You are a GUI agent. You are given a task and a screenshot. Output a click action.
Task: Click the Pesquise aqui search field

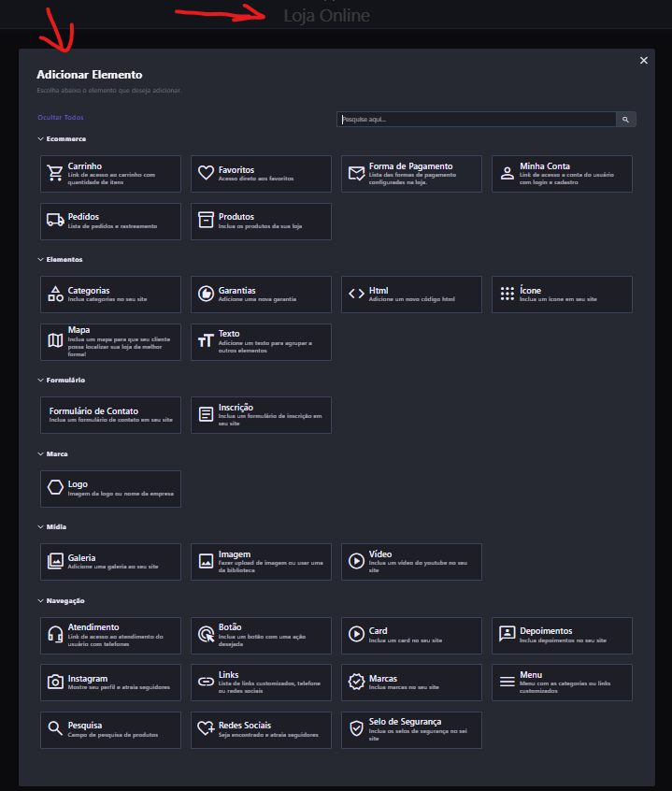click(476, 120)
